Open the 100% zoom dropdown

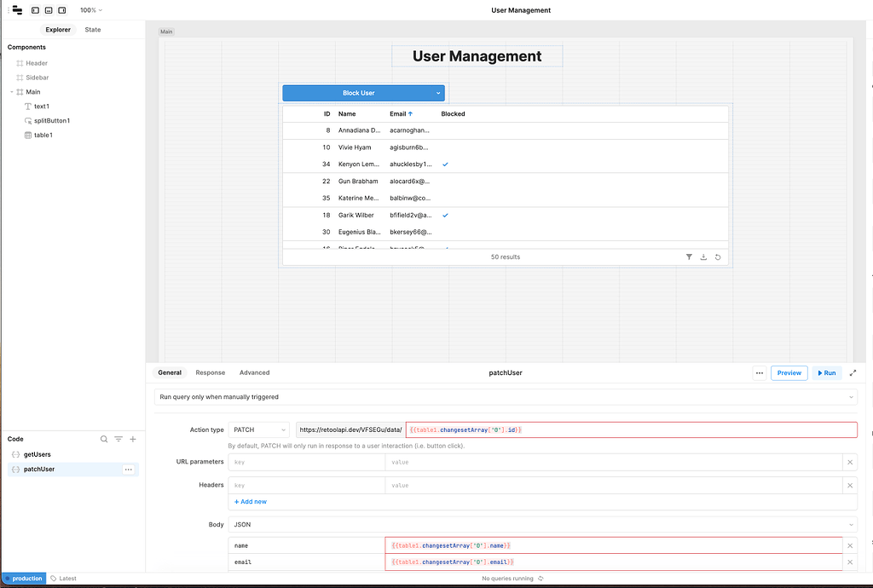pos(90,10)
